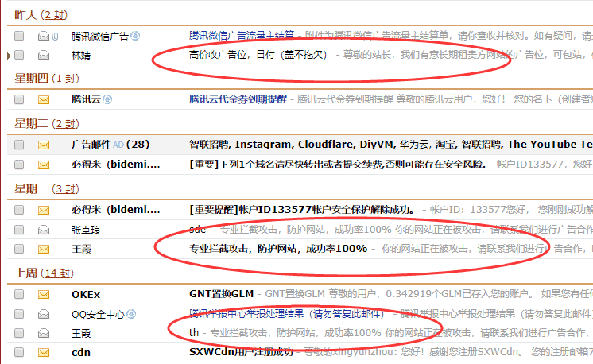Screen dimensions: 593x364
Task: Check the box for 王霞 Monday mail
Action: click(19, 249)
